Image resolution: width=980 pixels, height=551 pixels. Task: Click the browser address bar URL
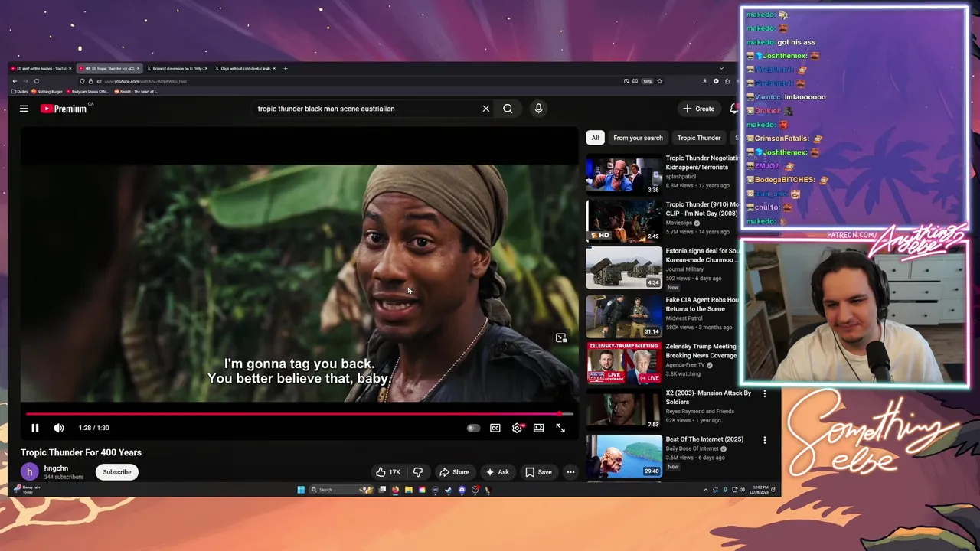coord(145,81)
